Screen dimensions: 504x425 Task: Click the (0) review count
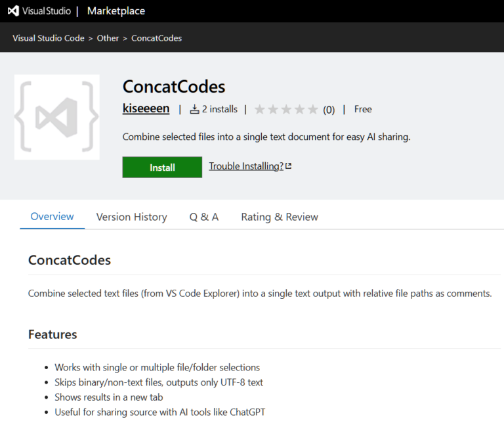329,110
